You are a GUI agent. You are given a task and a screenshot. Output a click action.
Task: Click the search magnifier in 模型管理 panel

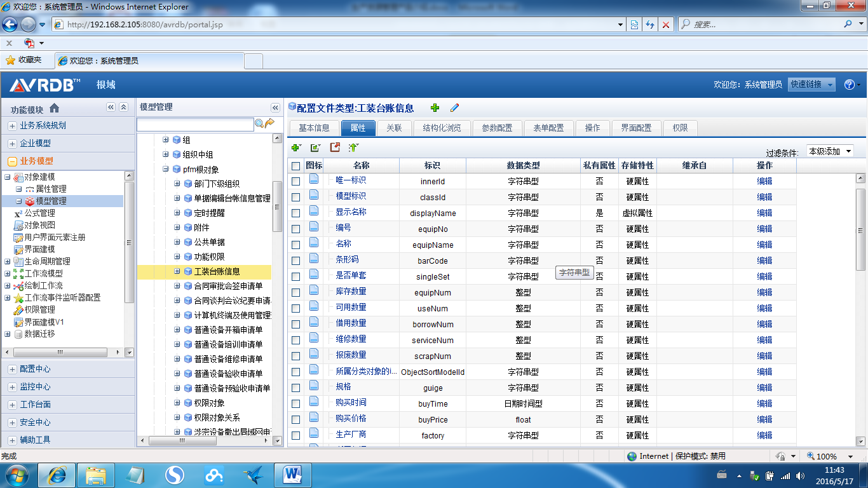pyautogui.click(x=259, y=123)
